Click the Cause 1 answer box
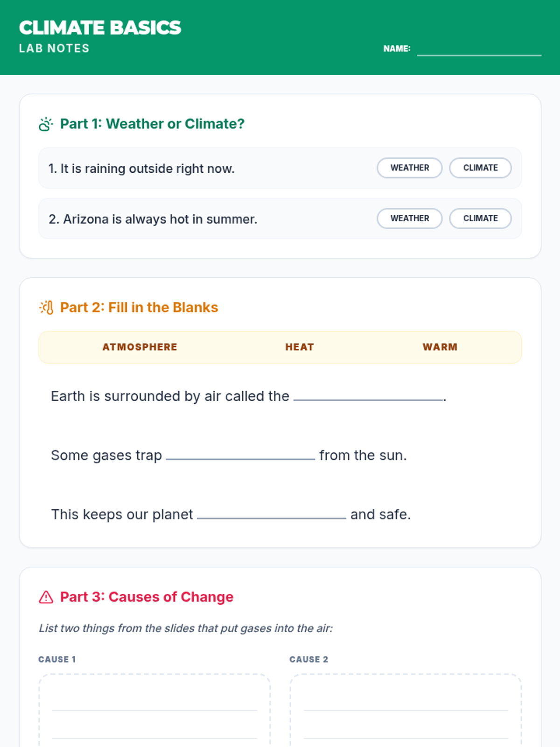Image resolution: width=560 pixels, height=747 pixels. pos(154,710)
